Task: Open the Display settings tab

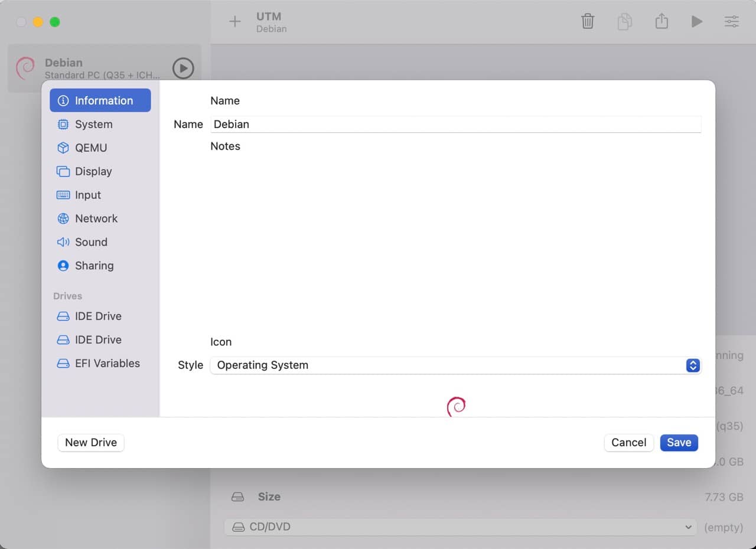Action: pos(100,171)
